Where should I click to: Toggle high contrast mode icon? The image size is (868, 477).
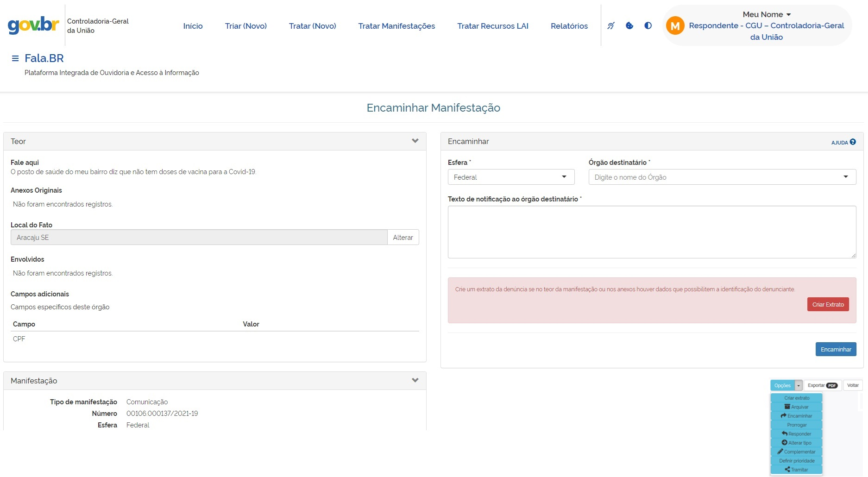648,26
